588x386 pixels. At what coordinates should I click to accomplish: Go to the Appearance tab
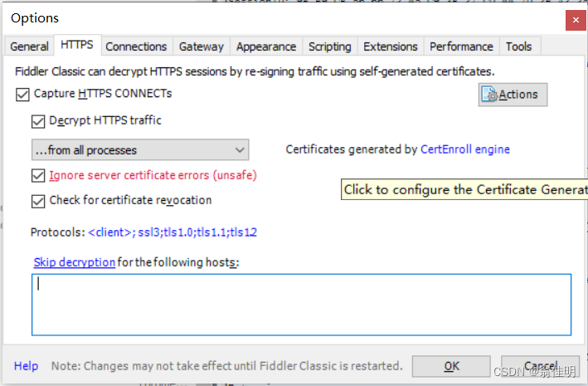[x=266, y=46]
